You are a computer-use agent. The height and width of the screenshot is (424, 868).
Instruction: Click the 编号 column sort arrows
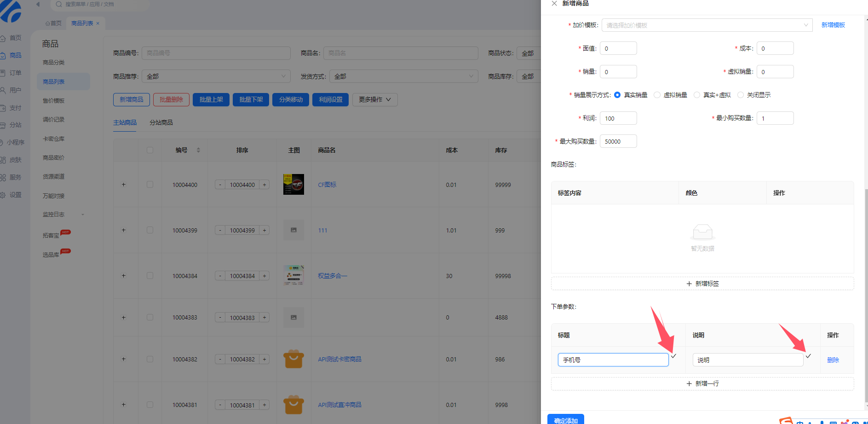tap(198, 150)
